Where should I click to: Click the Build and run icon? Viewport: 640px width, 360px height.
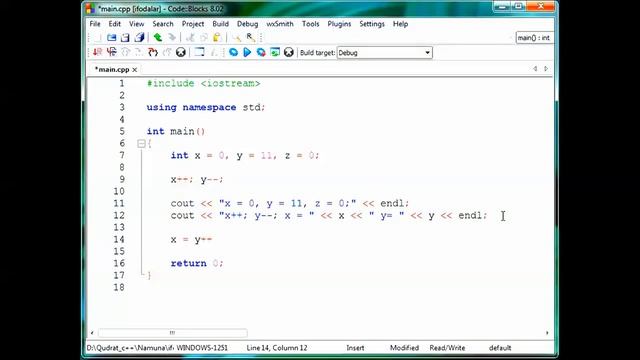click(261, 52)
